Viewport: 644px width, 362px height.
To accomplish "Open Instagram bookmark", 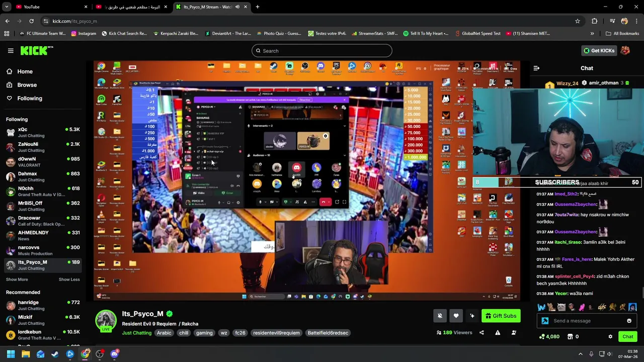I will [84, 34].
